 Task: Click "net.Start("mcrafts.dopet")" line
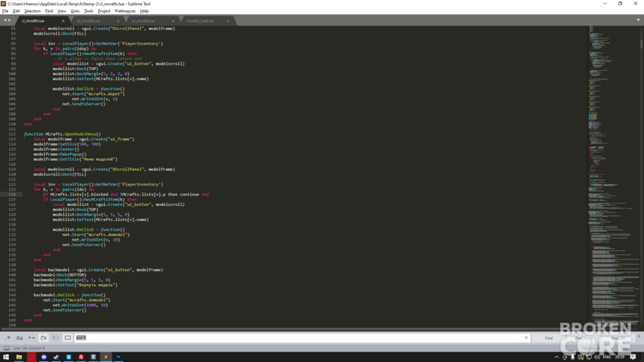[x=94, y=94]
